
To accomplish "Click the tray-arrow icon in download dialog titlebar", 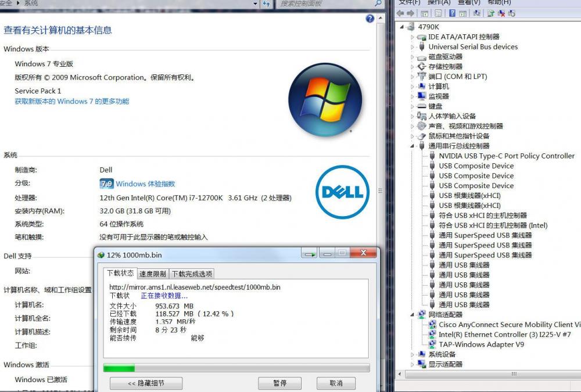I will click(x=309, y=254).
